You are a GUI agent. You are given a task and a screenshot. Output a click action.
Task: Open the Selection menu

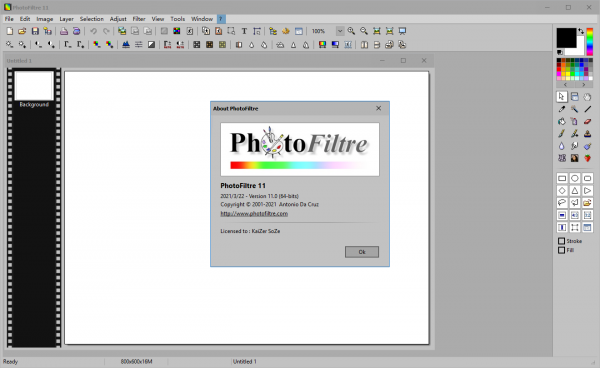click(x=91, y=19)
